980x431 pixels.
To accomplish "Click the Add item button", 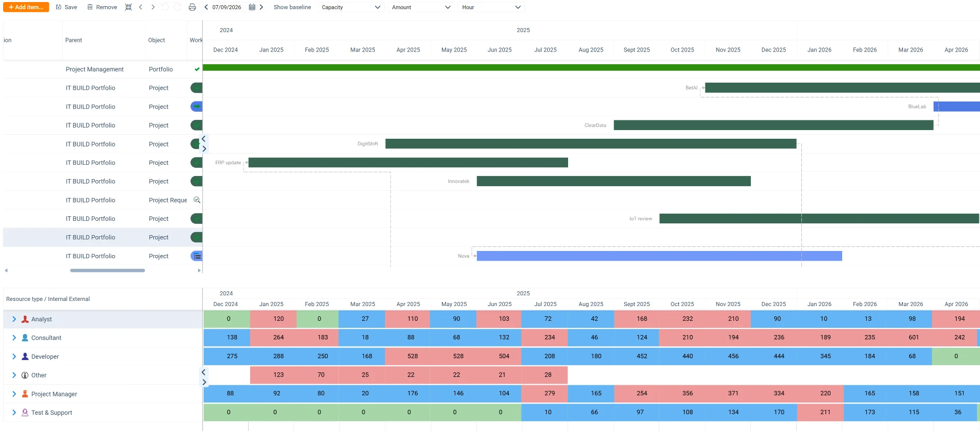I will (26, 7).
